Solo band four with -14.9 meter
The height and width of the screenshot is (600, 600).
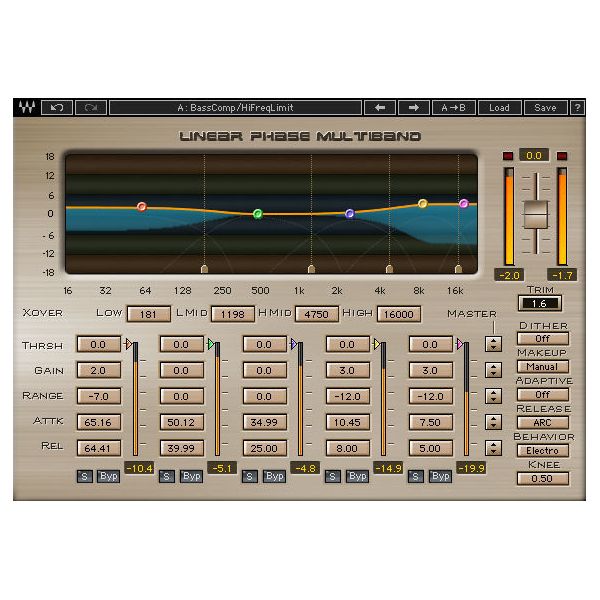click(x=333, y=476)
